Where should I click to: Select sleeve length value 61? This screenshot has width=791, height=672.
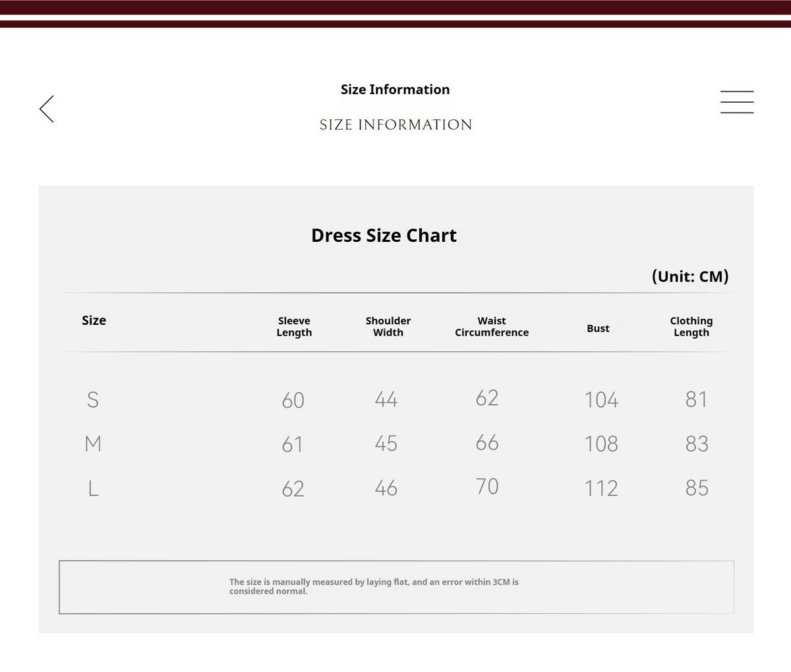pos(293,444)
